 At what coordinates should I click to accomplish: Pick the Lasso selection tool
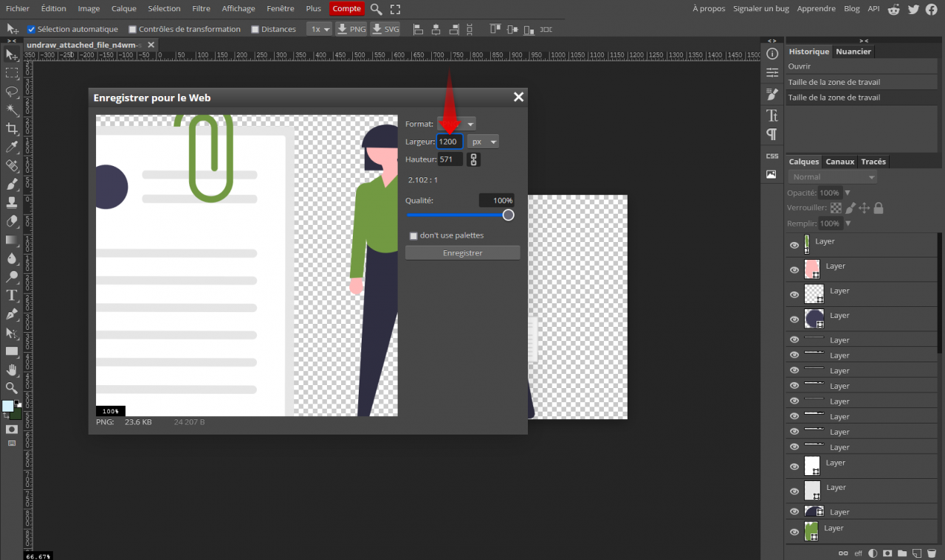point(12,92)
